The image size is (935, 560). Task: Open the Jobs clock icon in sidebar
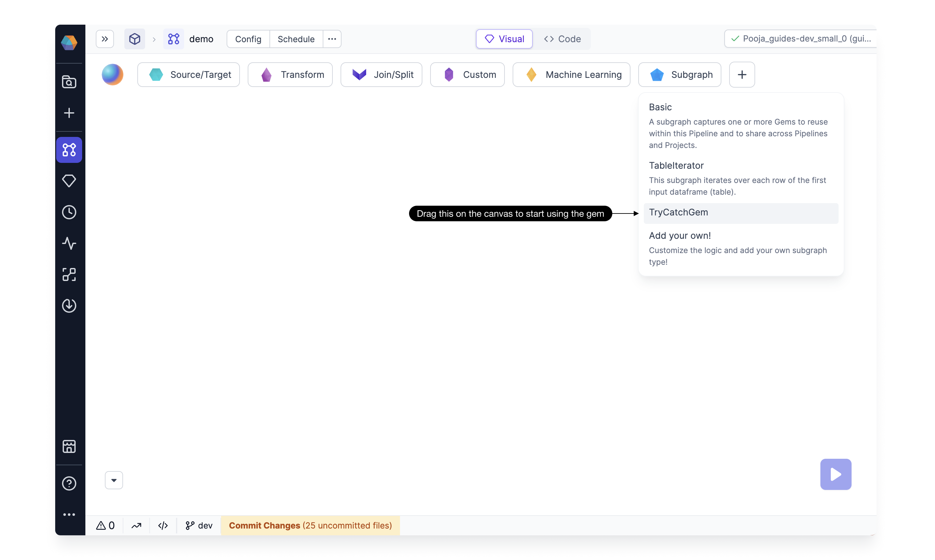coord(69,212)
